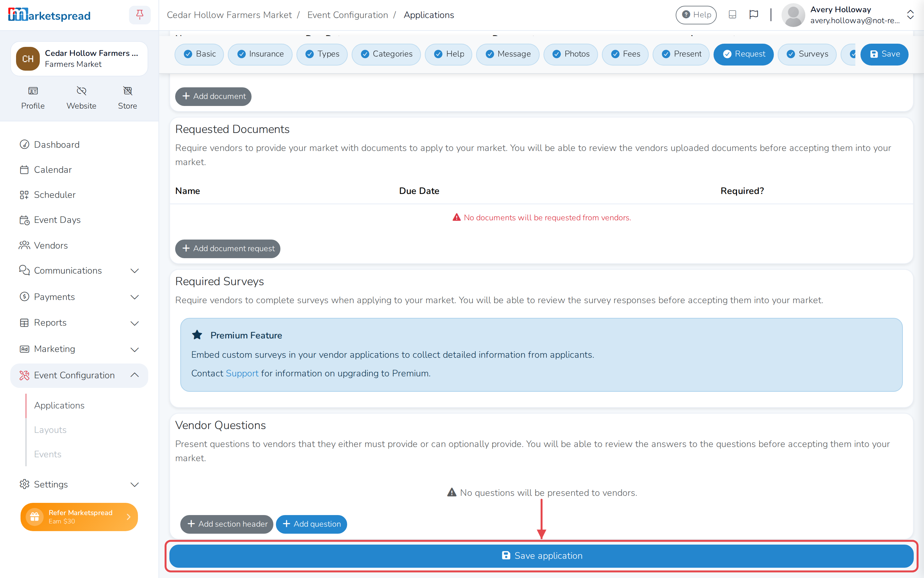Viewport: 924px width, 578px height.
Task: Open user account switcher chevrons
Action: [x=911, y=15]
